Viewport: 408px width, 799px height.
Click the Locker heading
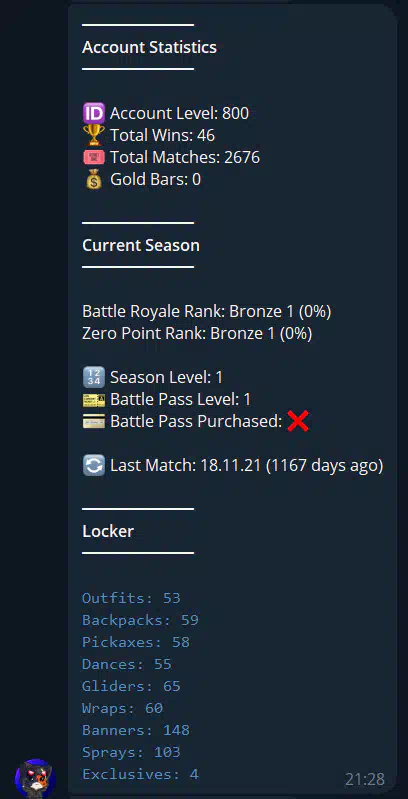[108, 531]
